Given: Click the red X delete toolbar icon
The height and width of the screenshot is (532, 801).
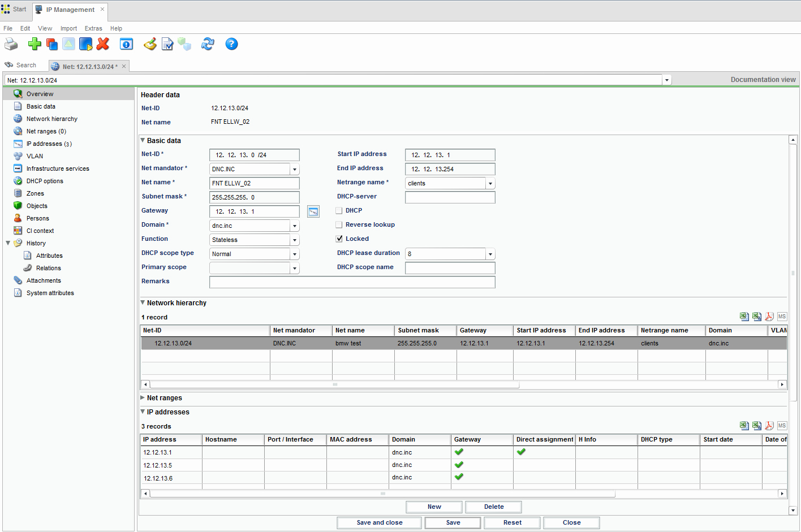Looking at the screenshot, I should pos(103,44).
